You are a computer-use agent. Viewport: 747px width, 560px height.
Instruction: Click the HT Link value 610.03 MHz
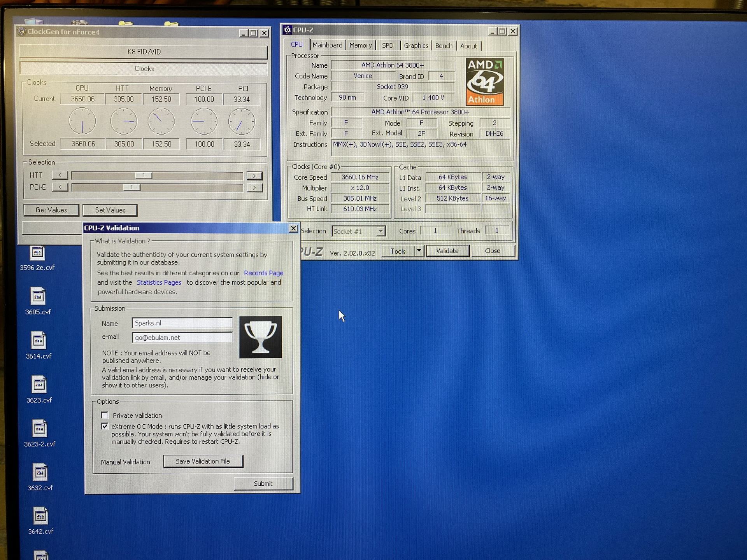[360, 209]
